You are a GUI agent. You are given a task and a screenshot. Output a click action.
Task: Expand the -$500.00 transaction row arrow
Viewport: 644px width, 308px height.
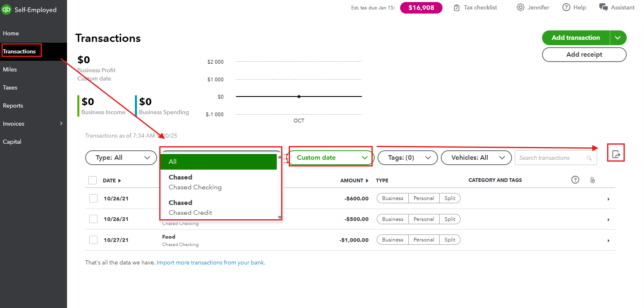point(608,220)
